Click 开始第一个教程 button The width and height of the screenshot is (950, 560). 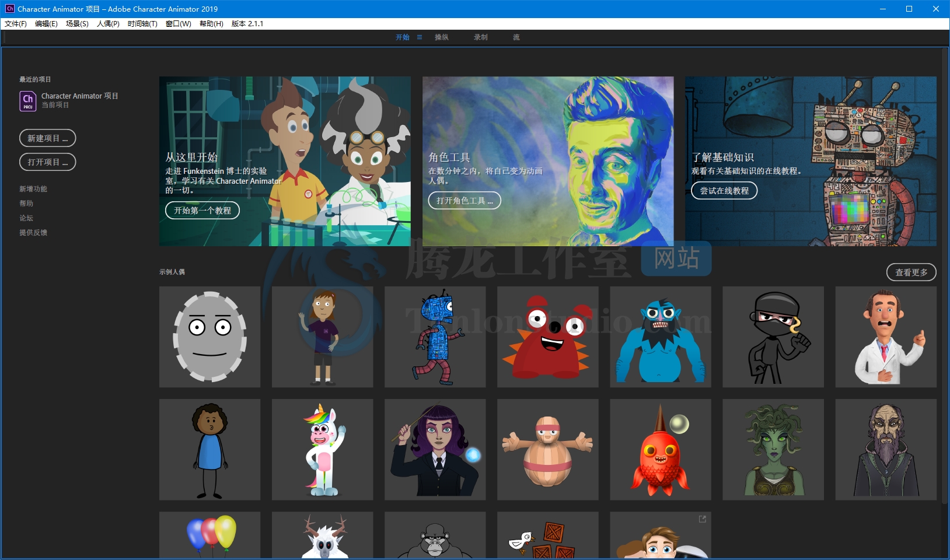click(202, 211)
